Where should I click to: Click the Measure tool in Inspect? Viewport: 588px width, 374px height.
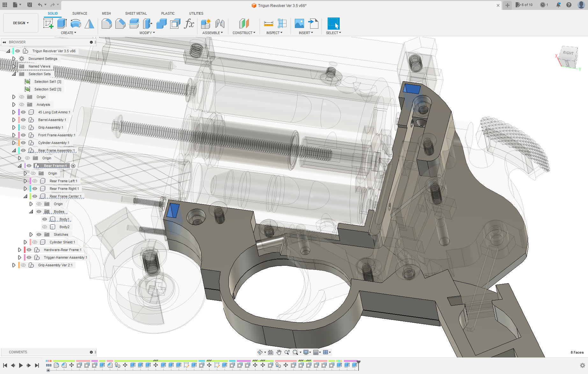[268, 24]
